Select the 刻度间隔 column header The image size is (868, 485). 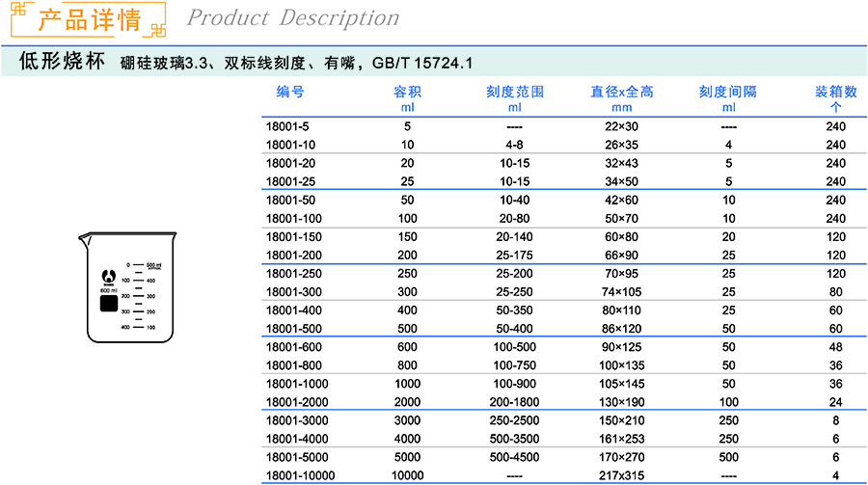coord(728,92)
